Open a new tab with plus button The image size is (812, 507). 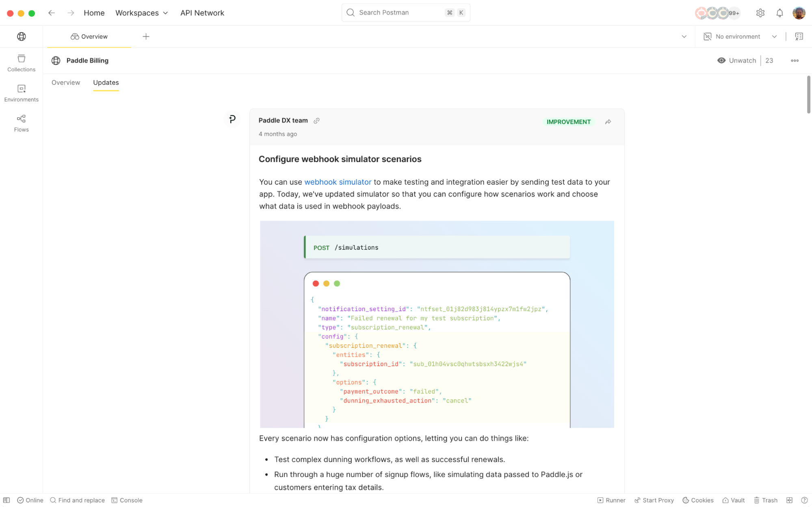146,37
